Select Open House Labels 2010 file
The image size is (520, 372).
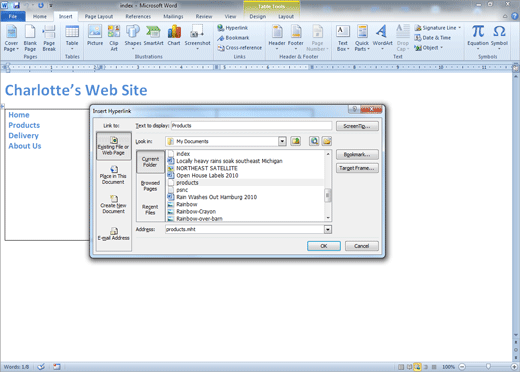246,175
